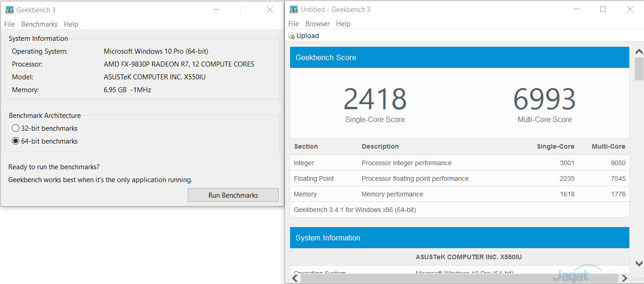Image resolution: width=644 pixels, height=284 pixels.
Task: Click the scroll down arrow in results pane
Action: coord(638,263)
